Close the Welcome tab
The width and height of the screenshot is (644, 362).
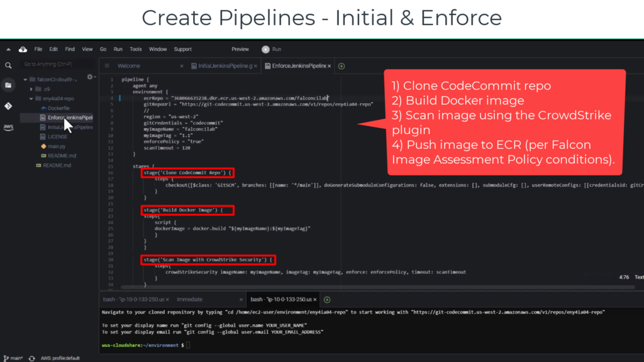point(182,66)
